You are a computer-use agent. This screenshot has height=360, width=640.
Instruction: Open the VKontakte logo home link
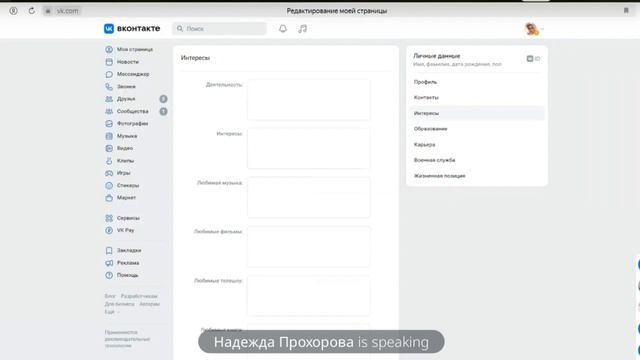click(132, 29)
